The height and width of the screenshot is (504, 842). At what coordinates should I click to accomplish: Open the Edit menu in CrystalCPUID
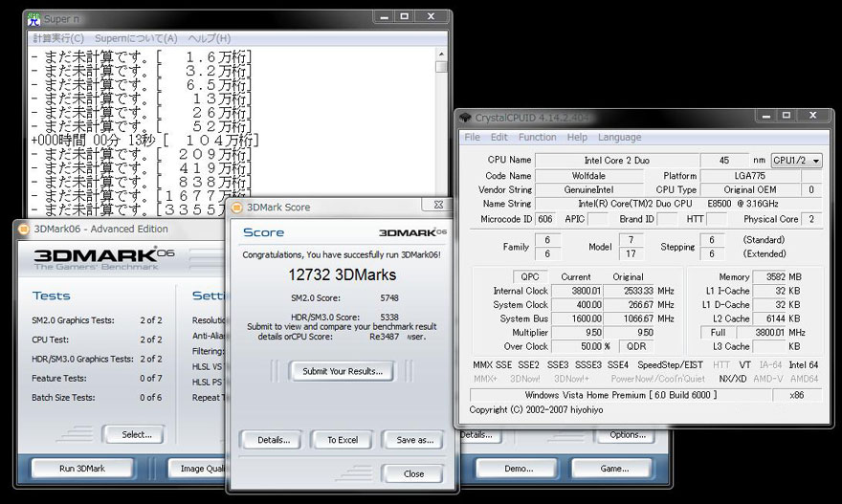coord(499,138)
